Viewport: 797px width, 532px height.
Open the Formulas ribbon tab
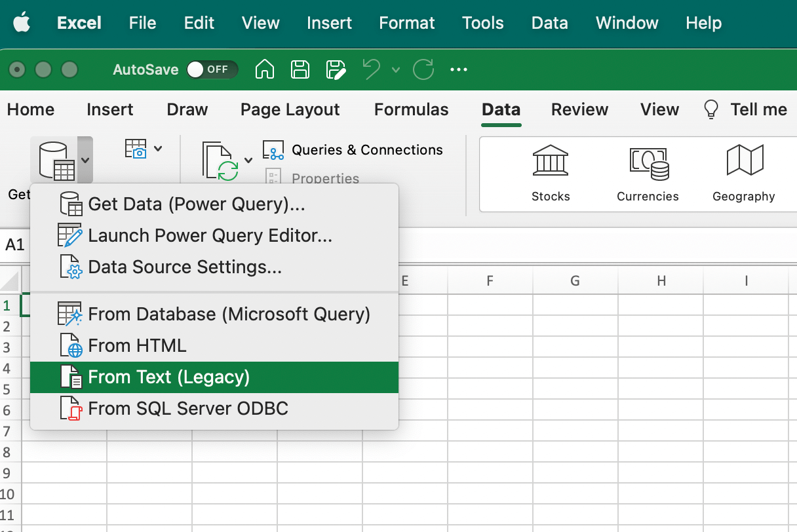pos(411,109)
